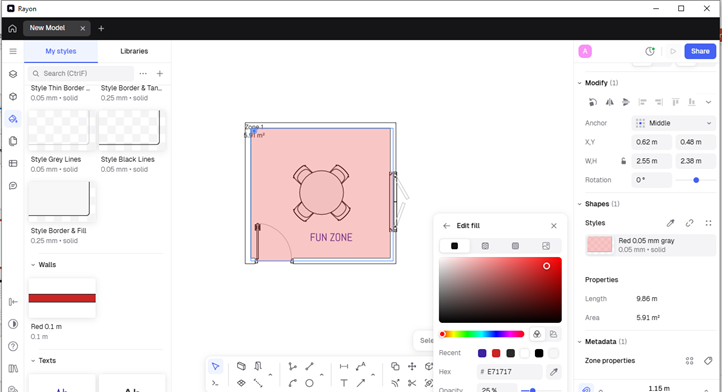Screen dimensions: 722x392
Task: Go back from Edit fill
Action: point(446,226)
